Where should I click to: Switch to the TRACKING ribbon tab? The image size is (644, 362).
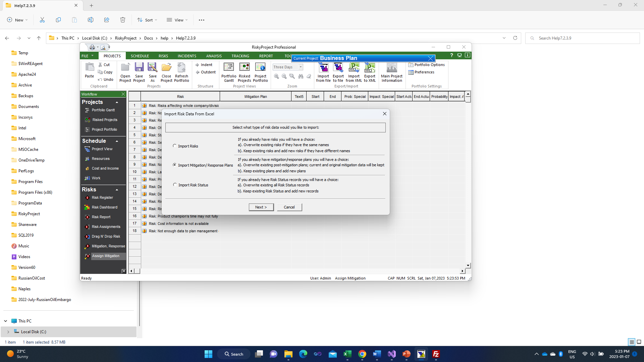point(240,56)
